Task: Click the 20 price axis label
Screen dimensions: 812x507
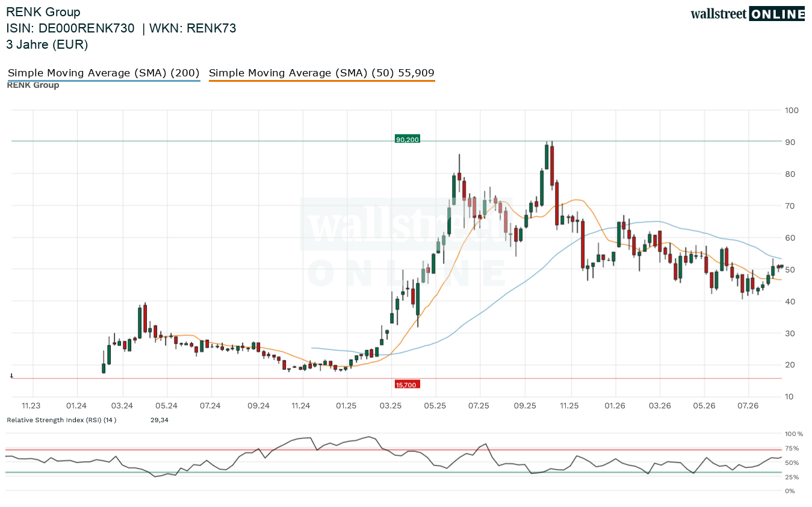Action: click(x=790, y=365)
